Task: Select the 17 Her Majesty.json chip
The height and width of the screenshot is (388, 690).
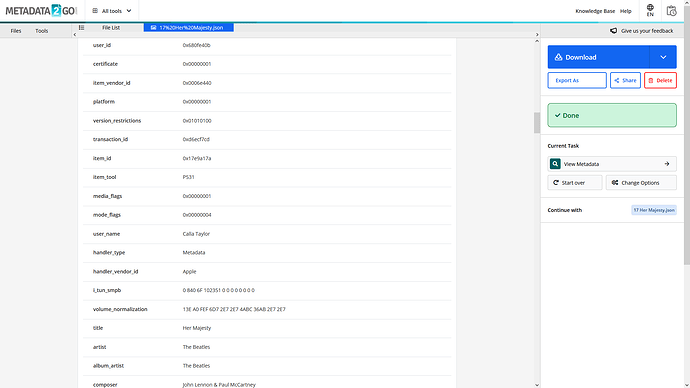Action: tap(654, 210)
